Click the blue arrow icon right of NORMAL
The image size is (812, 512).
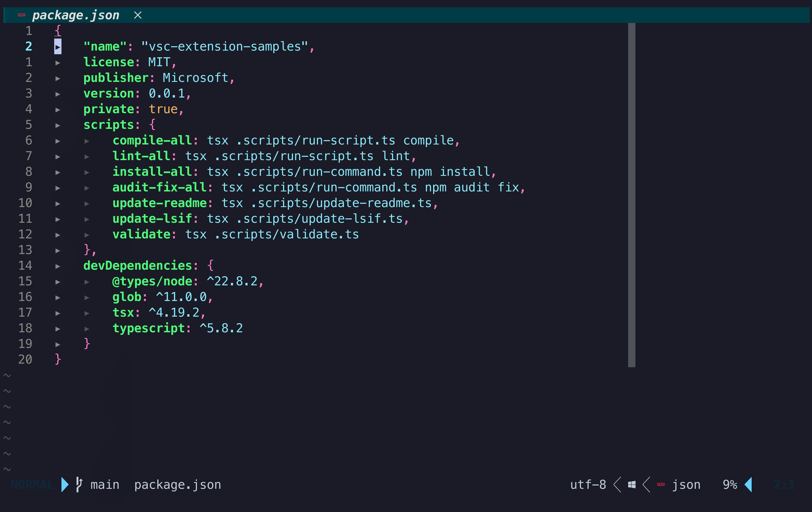click(65, 484)
